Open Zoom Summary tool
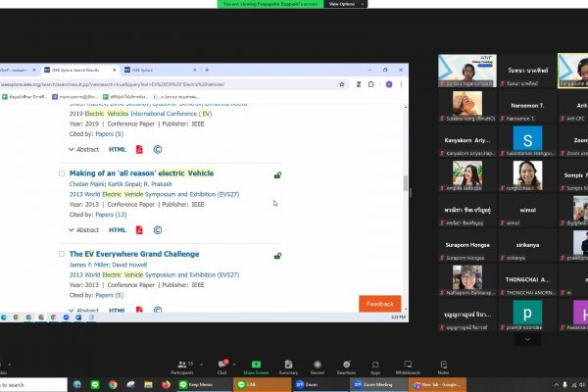Image resolution: width=588 pixels, height=392 pixels. [288, 367]
